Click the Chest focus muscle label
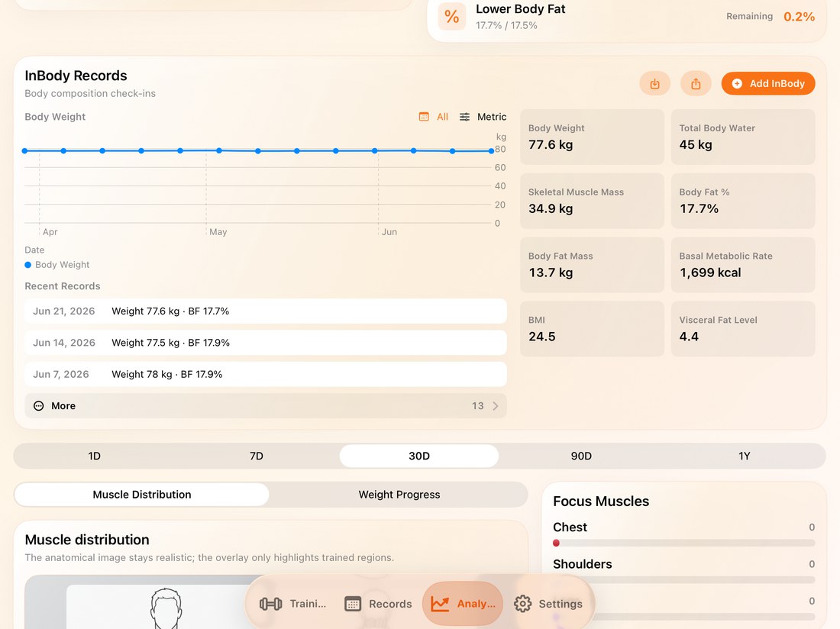Screen dimensions: 840x629 click(570, 527)
